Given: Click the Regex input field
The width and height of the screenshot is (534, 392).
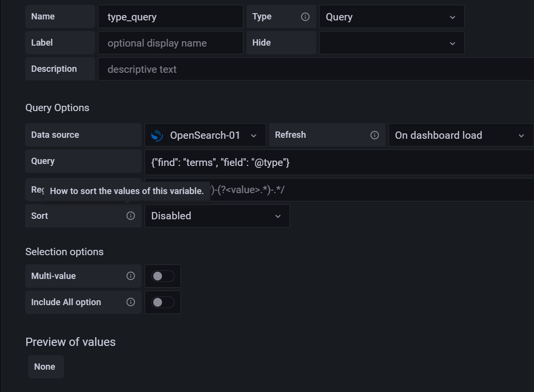Looking at the screenshot, I should [340, 189].
